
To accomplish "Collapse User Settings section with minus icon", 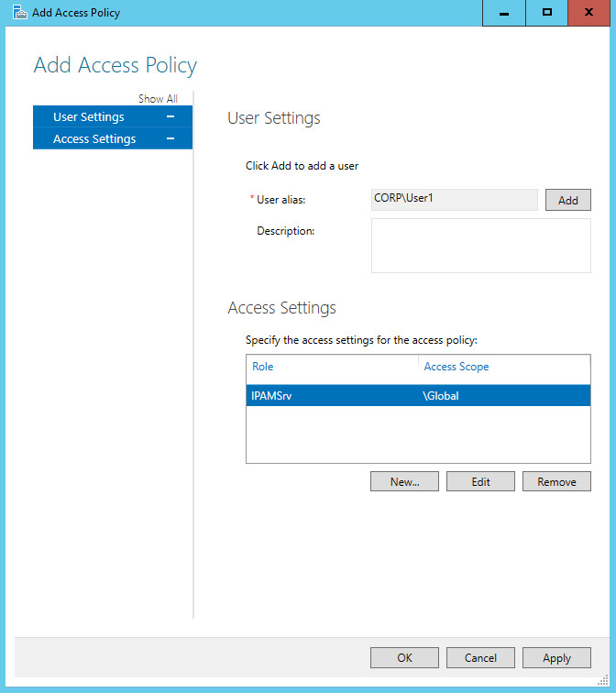I will click(170, 116).
